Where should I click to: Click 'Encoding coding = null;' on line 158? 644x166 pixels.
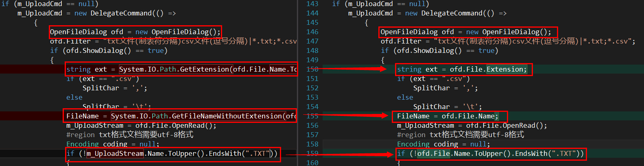pyautogui.click(x=443, y=144)
